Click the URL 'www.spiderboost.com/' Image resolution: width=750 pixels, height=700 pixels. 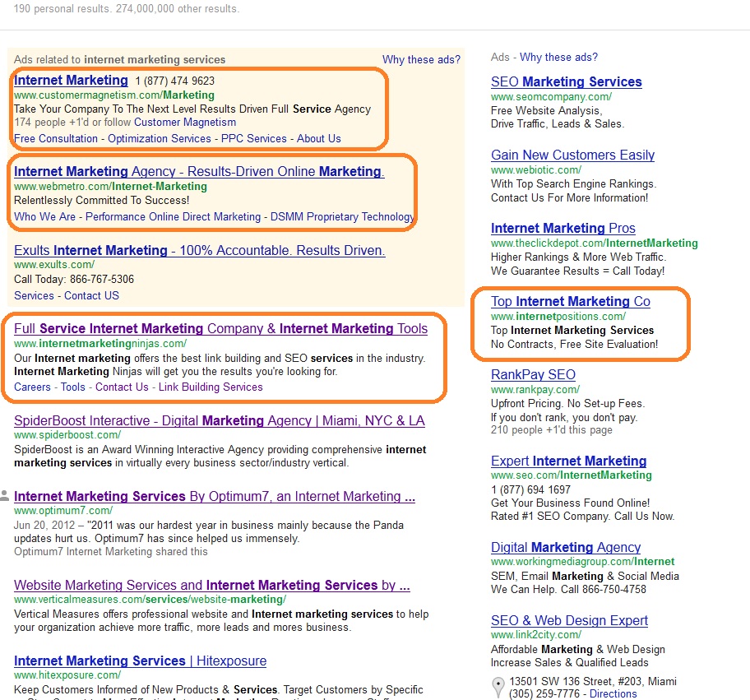click(67, 435)
